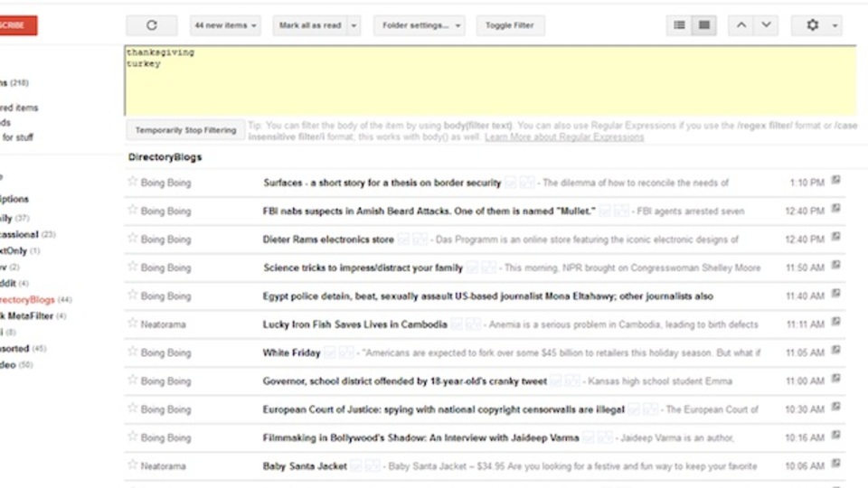Star the Governor, school district item

(x=132, y=380)
